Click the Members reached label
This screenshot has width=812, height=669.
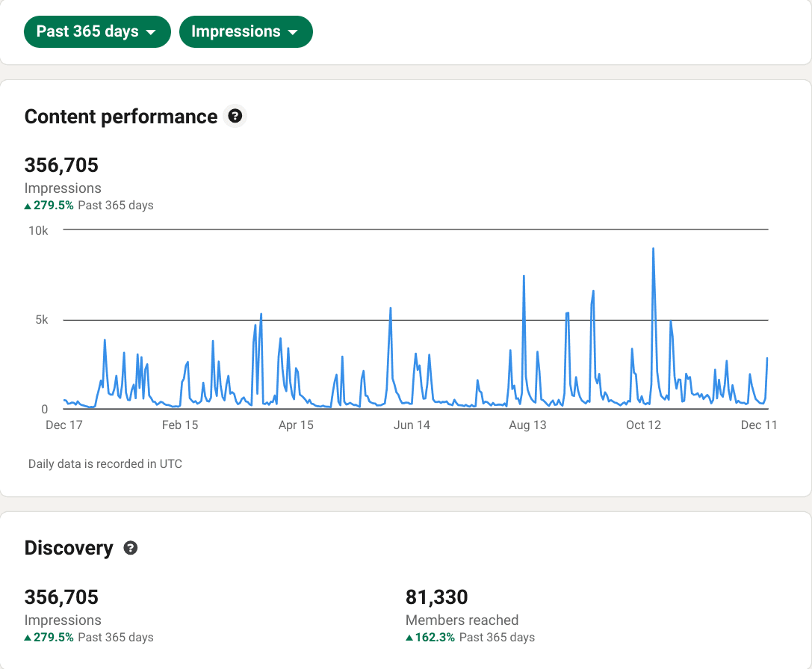click(x=462, y=620)
